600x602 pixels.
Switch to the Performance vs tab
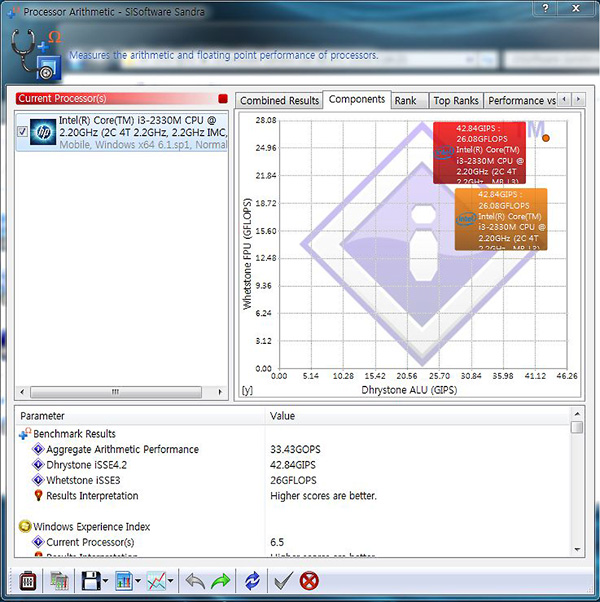[x=521, y=101]
